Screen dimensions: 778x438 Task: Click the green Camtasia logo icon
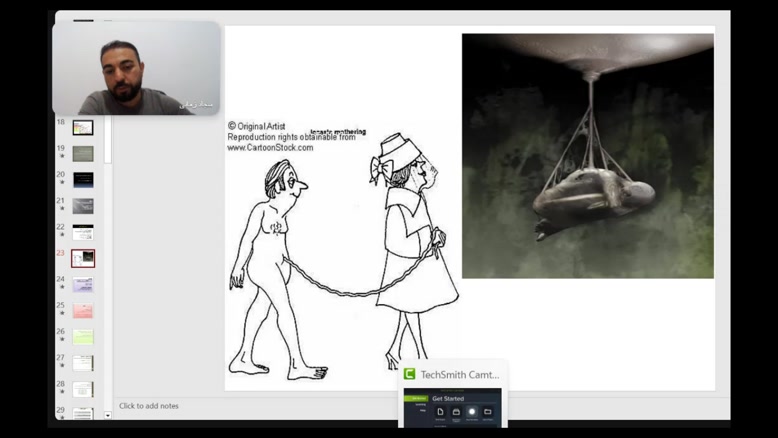click(x=409, y=374)
